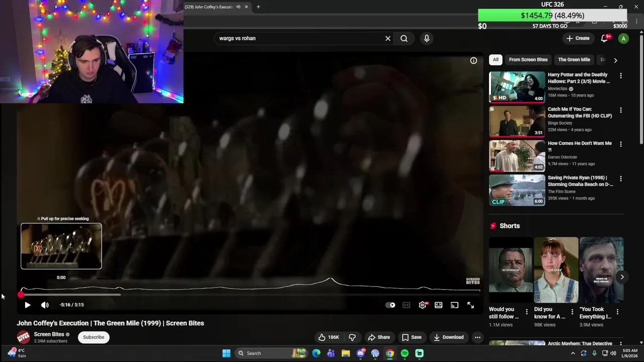Screen dimensions: 644x362
Task: Open Chrome three-dot menu
Action: coord(636,21)
